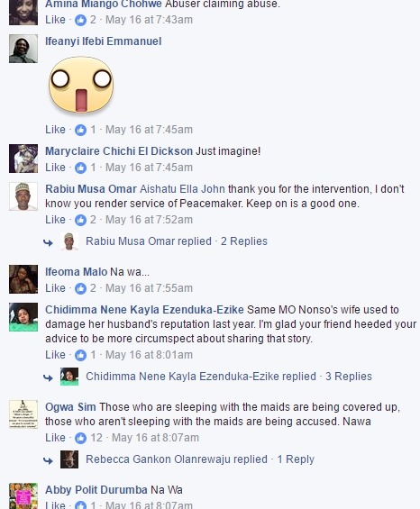This screenshot has width=420, height=509.
Task: Open Chidimma Nene Kayla Ezenduka-Ezike's profile name
Action: click(144, 310)
